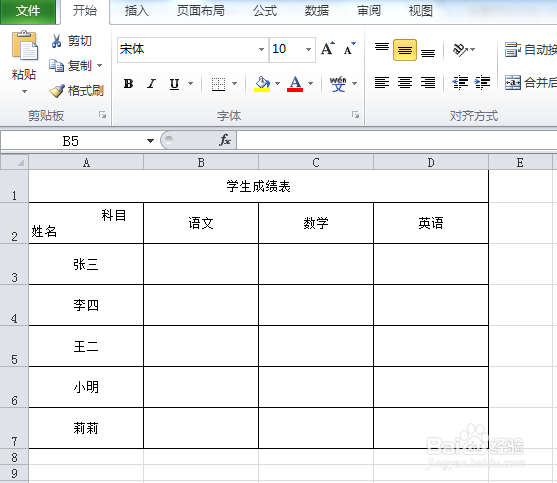This screenshot has width=557, height=483.
Task: Select the cell containing 小明
Action: (86, 387)
